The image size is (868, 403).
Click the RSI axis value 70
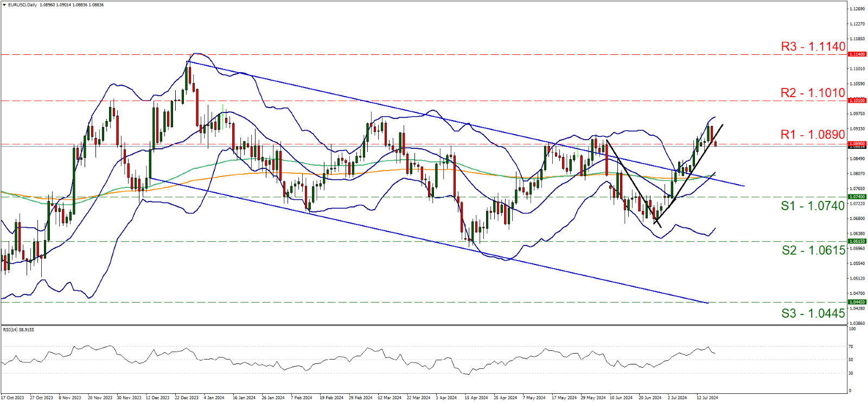tap(851, 347)
